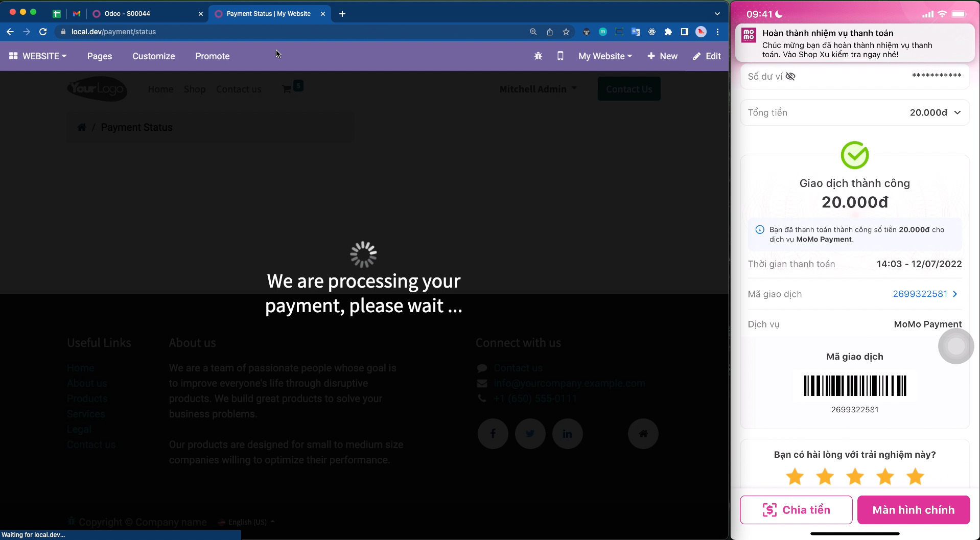This screenshot has height=540, width=980.
Task: Open transaction code 2699322581 details
Action: 925,294
